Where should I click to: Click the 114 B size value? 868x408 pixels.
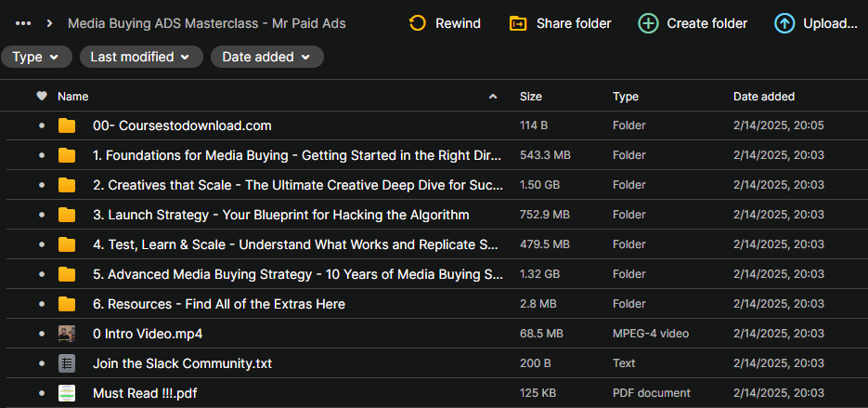point(534,125)
